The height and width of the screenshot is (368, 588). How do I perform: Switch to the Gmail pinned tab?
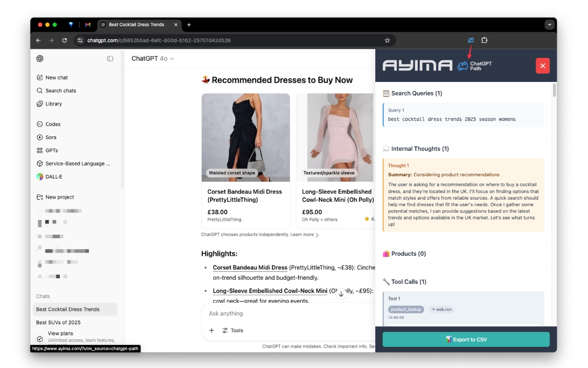[x=88, y=25]
